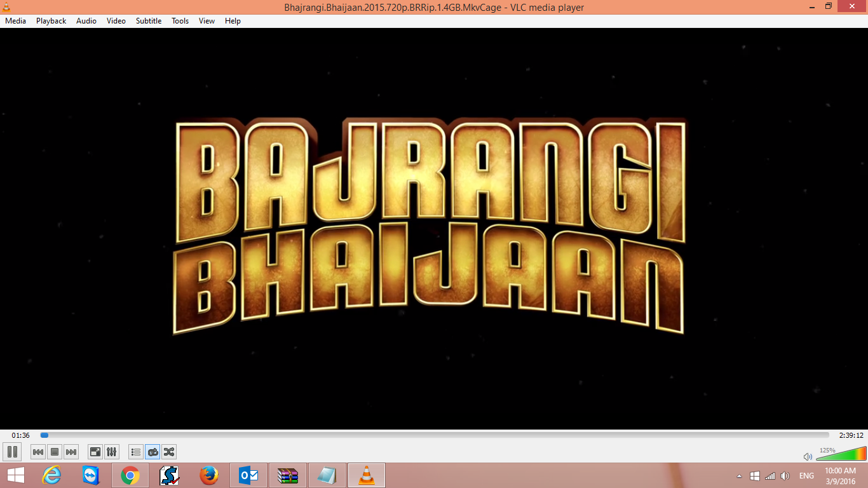Open the Help menu
This screenshot has width=868, height=488.
233,21
